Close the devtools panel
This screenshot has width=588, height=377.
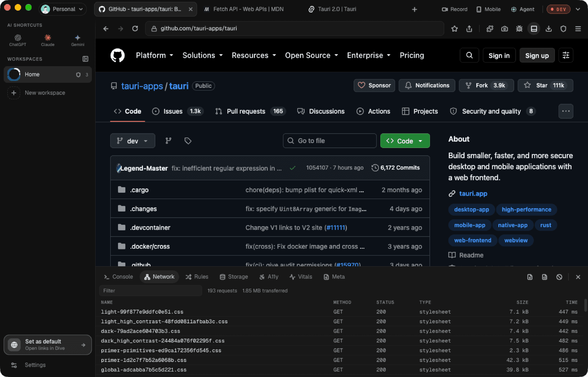tap(578, 277)
